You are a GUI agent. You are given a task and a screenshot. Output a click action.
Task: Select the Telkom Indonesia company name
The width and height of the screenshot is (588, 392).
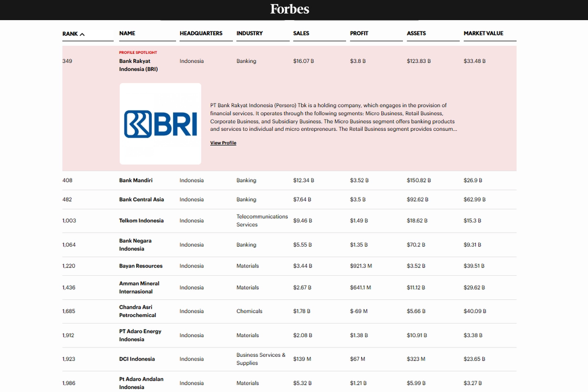click(x=141, y=220)
